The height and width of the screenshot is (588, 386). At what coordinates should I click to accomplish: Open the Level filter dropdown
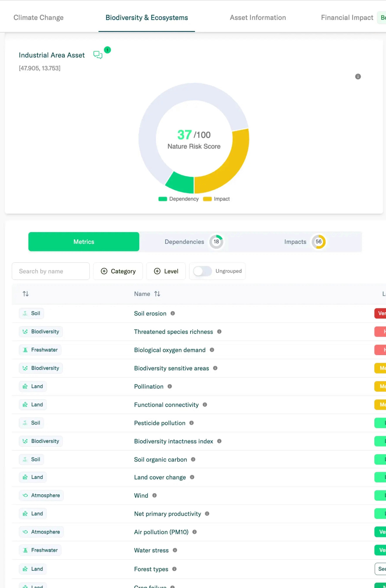pyautogui.click(x=166, y=271)
